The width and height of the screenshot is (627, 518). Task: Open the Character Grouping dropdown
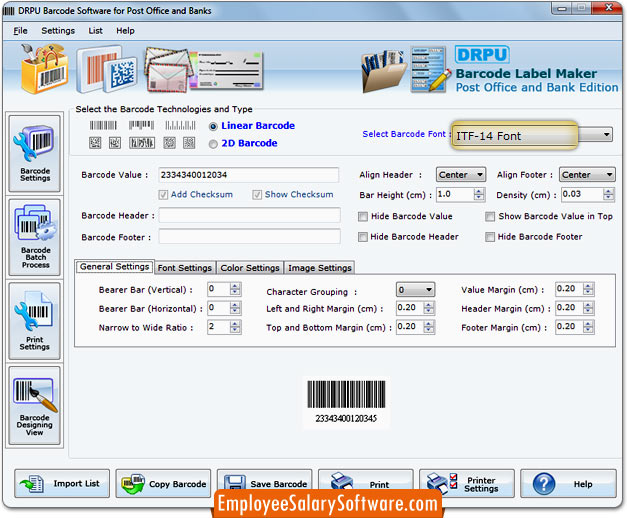click(x=415, y=290)
